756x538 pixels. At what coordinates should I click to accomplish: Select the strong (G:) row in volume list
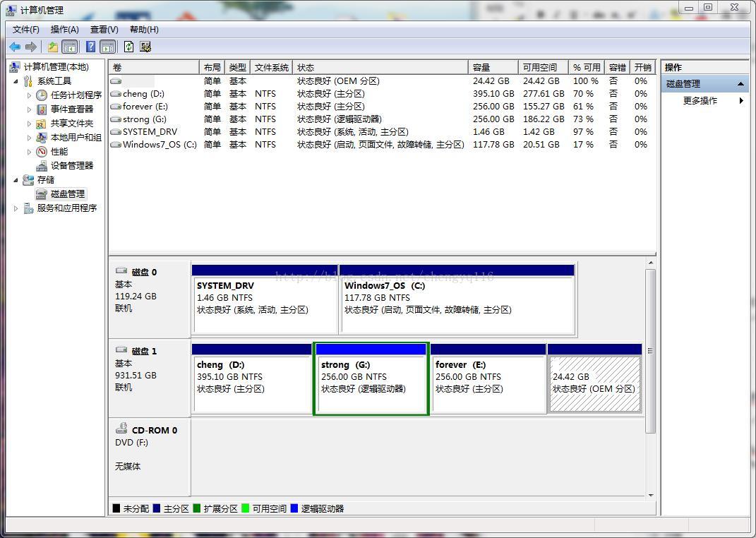pyautogui.click(x=381, y=119)
